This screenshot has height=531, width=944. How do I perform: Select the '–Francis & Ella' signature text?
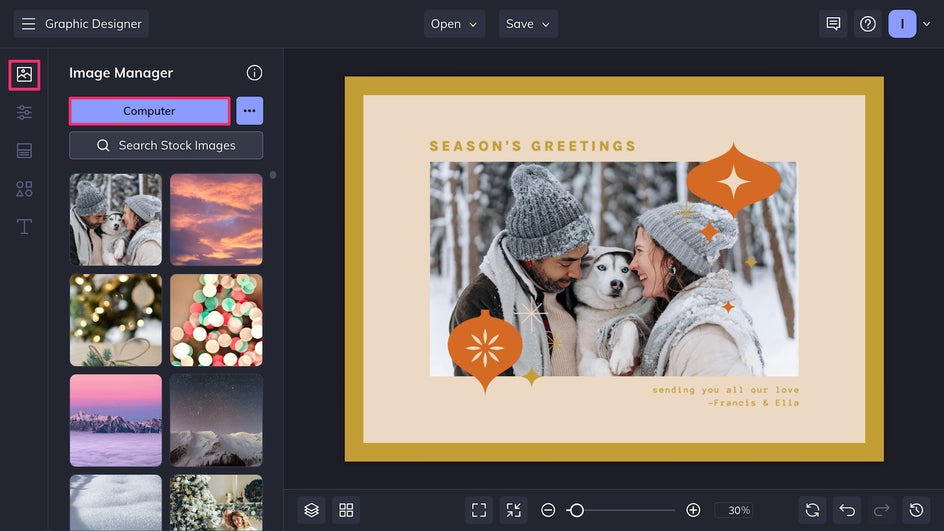[753, 403]
